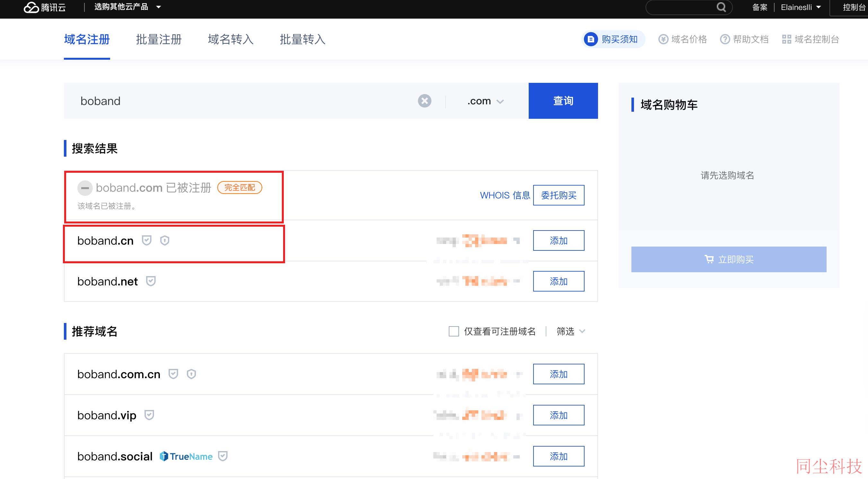Viewport: 868px width, 479px height.
Task: Click the 域名控制台 grid icon
Action: click(786, 39)
